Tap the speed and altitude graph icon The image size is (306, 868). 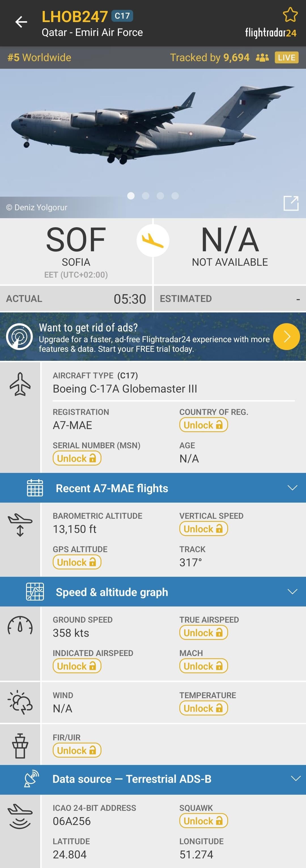coord(35,591)
